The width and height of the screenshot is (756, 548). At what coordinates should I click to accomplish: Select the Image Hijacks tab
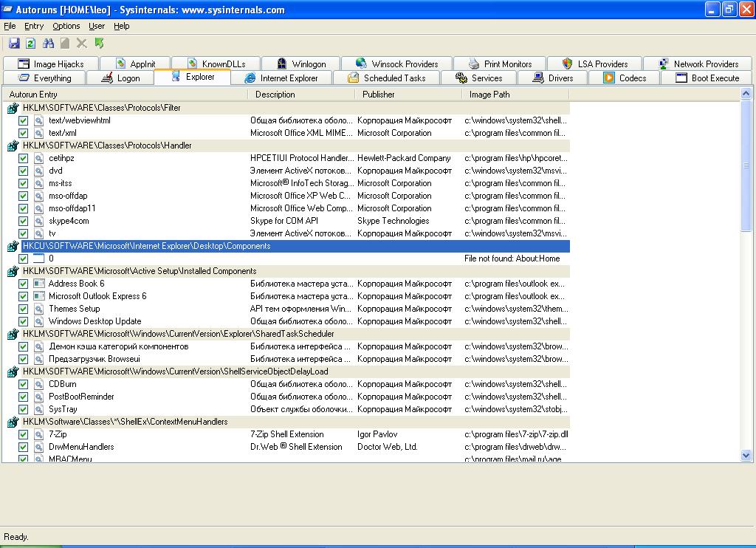(x=51, y=64)
